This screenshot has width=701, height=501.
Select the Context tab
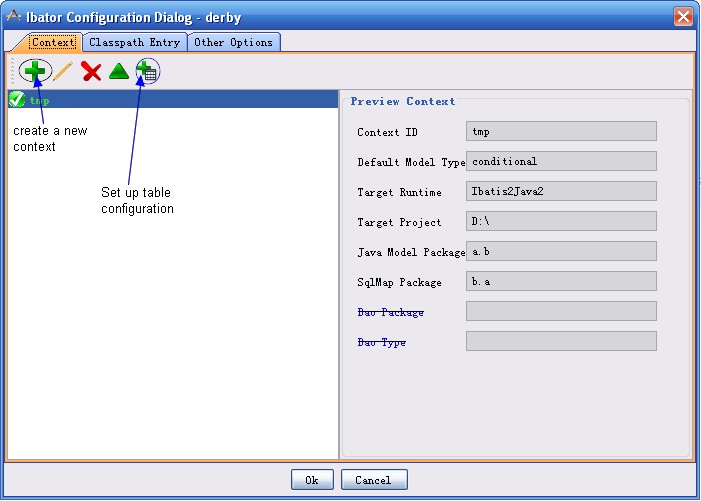click(x=52, y=42)
